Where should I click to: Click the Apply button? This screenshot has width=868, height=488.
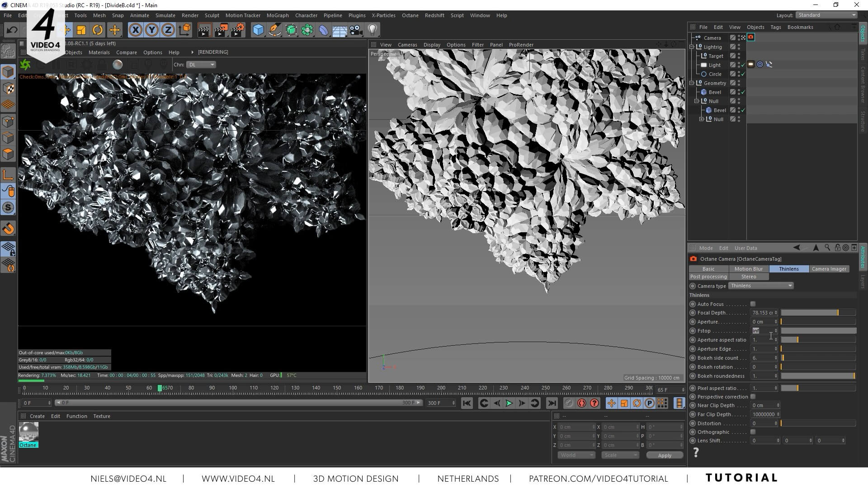[664, 455]
